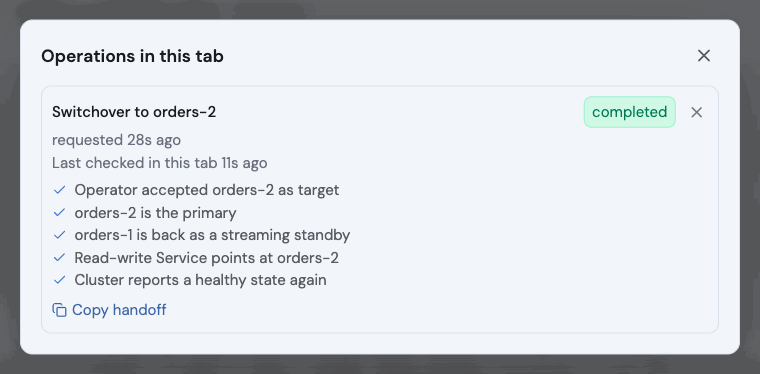Click the green completed status badge
The image size is (760, 374).
point(630,112)
